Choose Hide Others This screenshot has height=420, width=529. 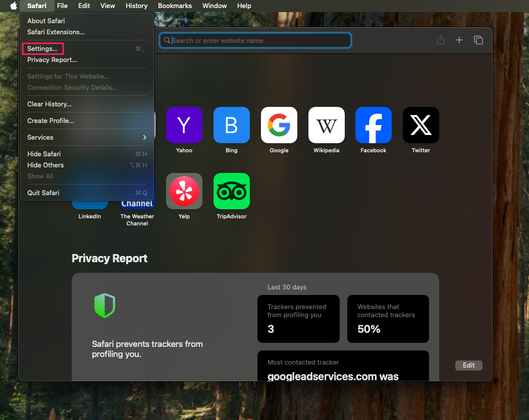[87, 165]
